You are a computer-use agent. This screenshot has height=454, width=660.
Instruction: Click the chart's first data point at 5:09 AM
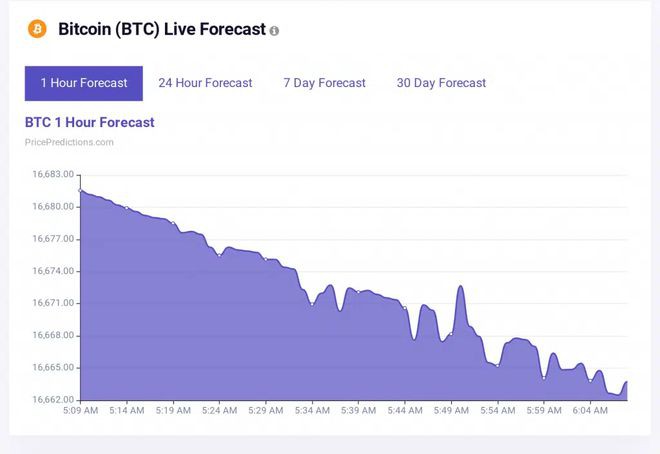pos(81,190)
